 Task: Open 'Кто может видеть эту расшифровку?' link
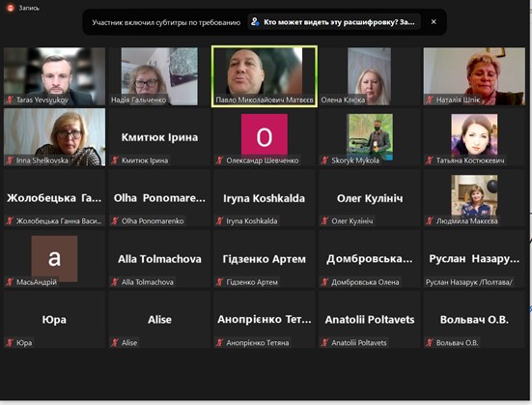[339, 22]
